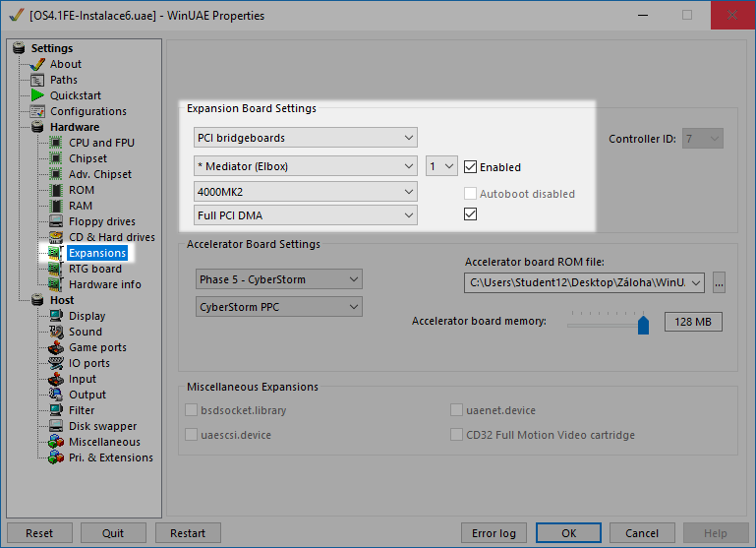
Task: Click the Sound icon under Host
Action: click(x=56, y=332)
